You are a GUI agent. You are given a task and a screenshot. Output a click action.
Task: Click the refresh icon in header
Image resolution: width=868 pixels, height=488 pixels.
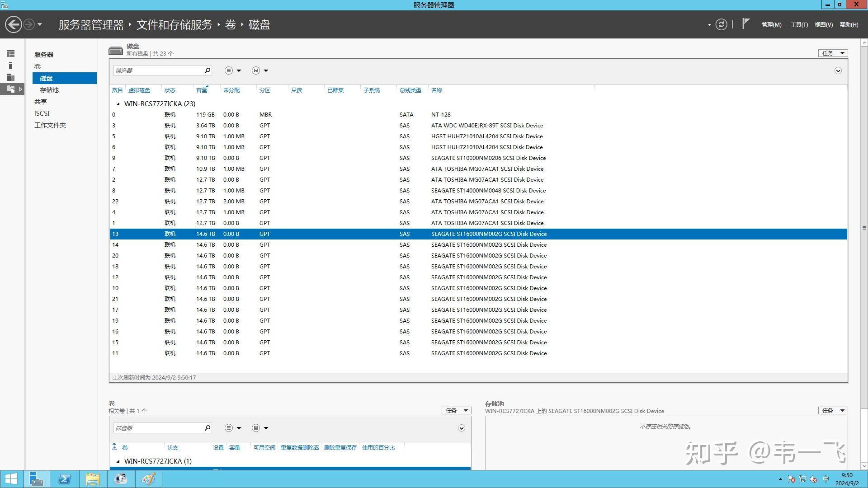tap(721, 24)
